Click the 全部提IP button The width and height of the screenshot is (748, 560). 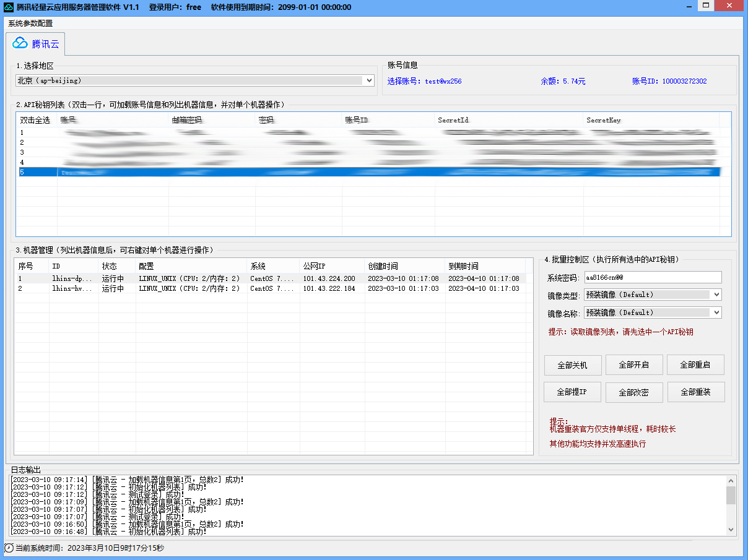point(572,392)
